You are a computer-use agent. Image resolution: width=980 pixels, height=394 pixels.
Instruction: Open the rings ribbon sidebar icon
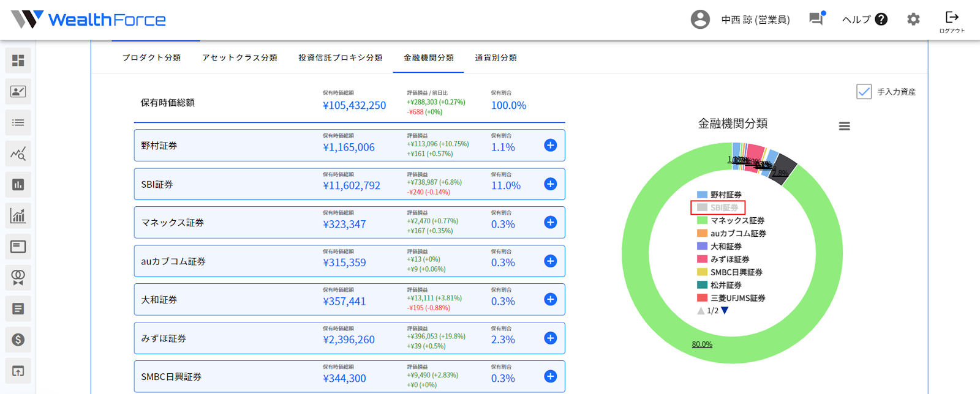click(x=18, y=277)
